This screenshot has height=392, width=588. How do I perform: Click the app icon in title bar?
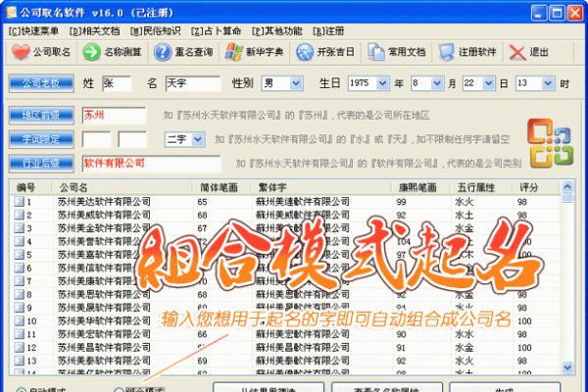click(11, 13)
